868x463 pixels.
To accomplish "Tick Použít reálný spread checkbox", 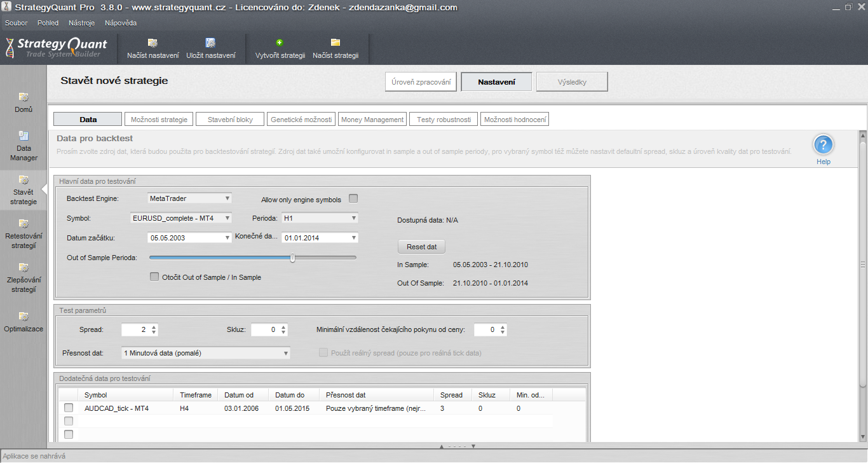I will (323, 352).
